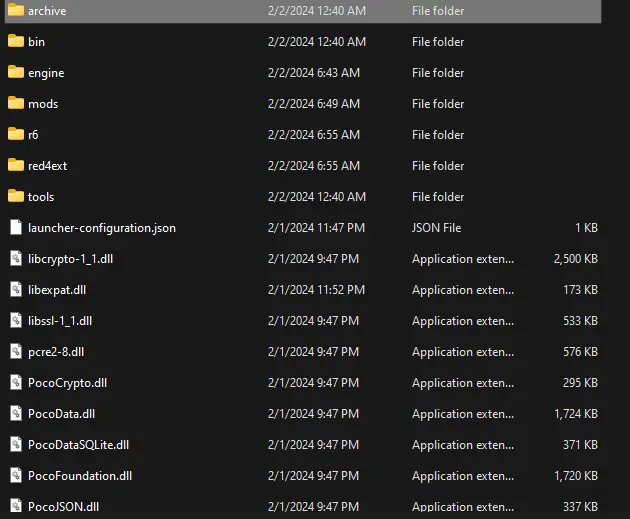Click the red4ext folder icon

(x=16, y=165)
